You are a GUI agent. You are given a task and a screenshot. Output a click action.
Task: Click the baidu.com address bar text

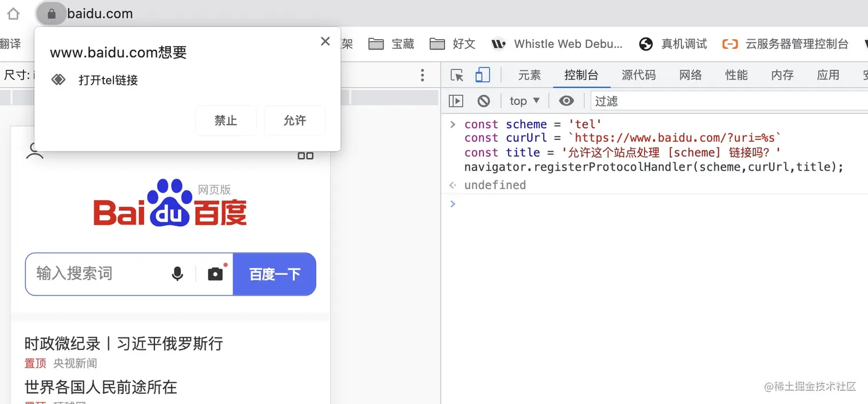pos(100,14)
